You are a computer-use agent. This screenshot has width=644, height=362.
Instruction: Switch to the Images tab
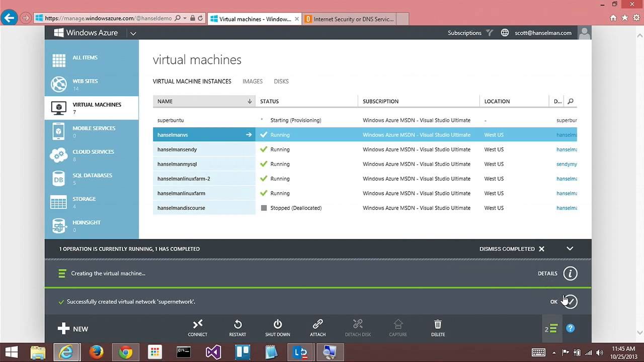pyautogui.click(x=253, y=81)
